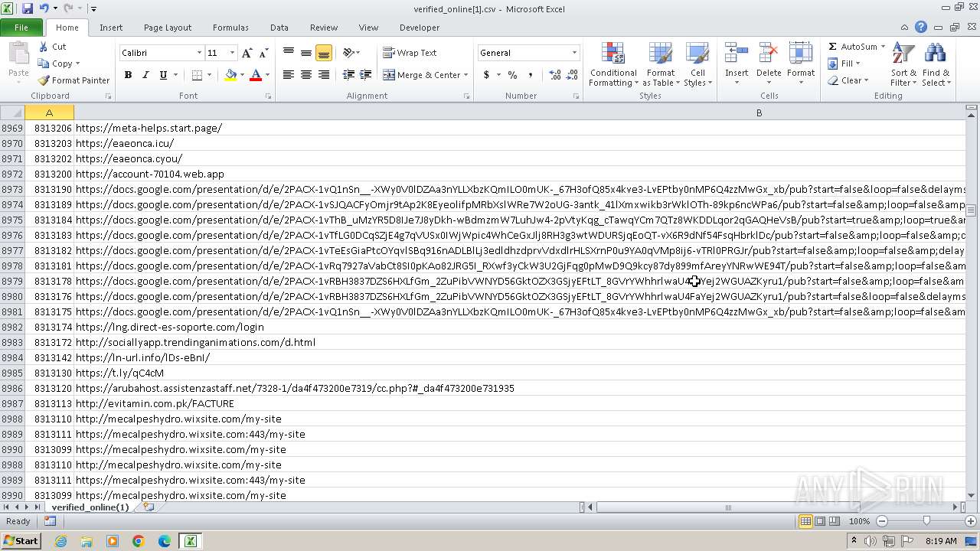Screen dimensions: 980x551
Task: Toggle Bold formatting
Action: 128,75
